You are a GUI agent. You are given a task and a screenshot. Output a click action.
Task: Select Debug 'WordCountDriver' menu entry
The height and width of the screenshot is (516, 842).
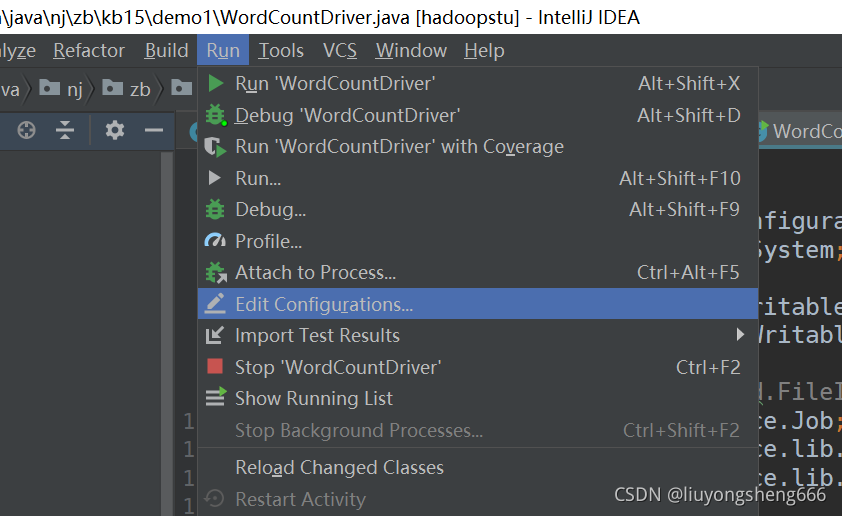(478, 115)
